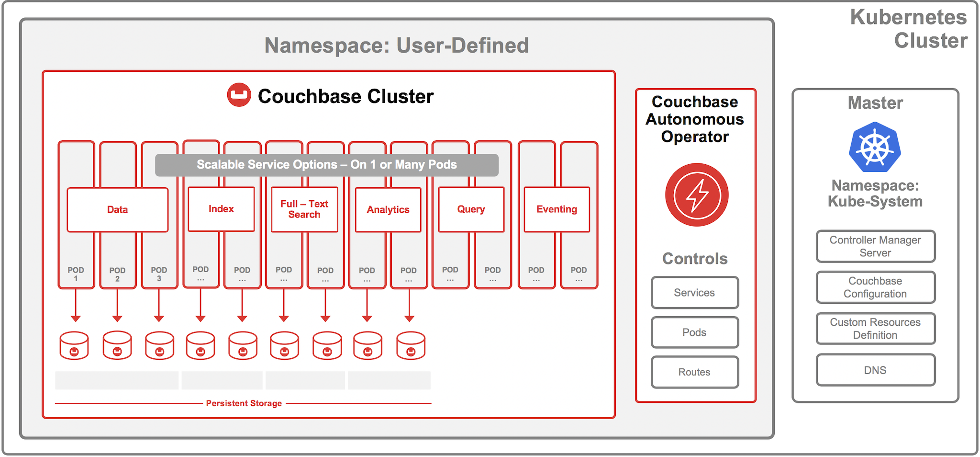Select the Data service box
Image resolution: width=980 pixels, height=457 pixels.
pyautogui.click(x=117, y=209)
